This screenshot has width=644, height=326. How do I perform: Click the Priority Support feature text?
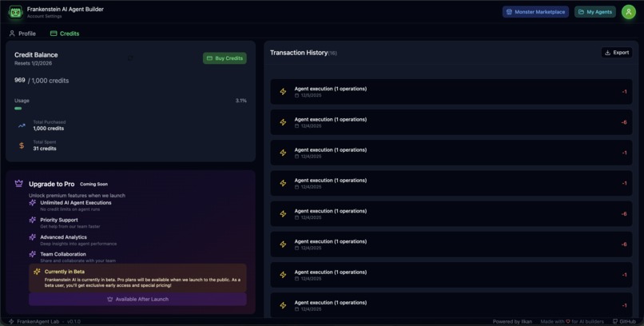[x=59, y=220]
